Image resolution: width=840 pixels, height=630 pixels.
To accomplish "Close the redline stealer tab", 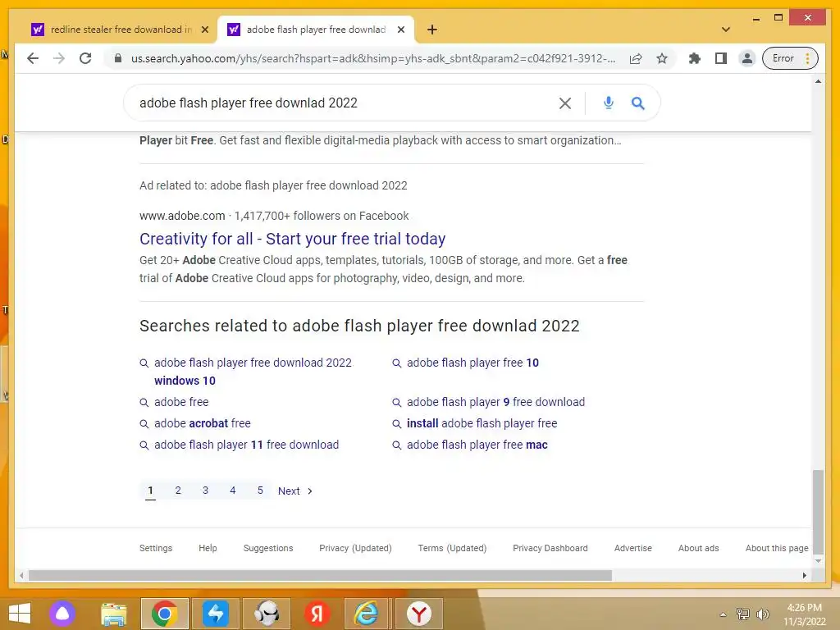I will pos(204,30).
